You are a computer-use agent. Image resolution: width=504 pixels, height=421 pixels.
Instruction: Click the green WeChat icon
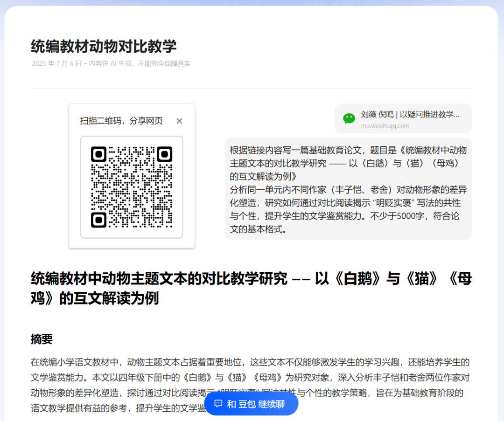[349, 118]
